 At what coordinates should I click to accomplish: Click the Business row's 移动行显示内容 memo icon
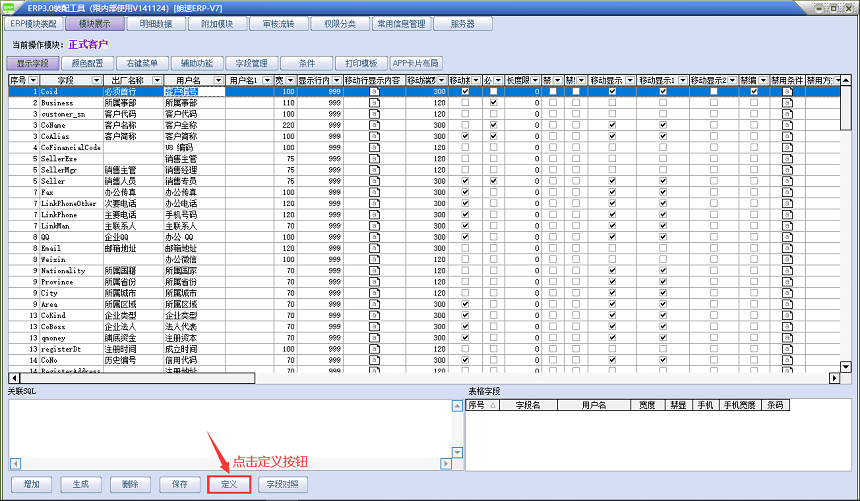coord(374,102)
